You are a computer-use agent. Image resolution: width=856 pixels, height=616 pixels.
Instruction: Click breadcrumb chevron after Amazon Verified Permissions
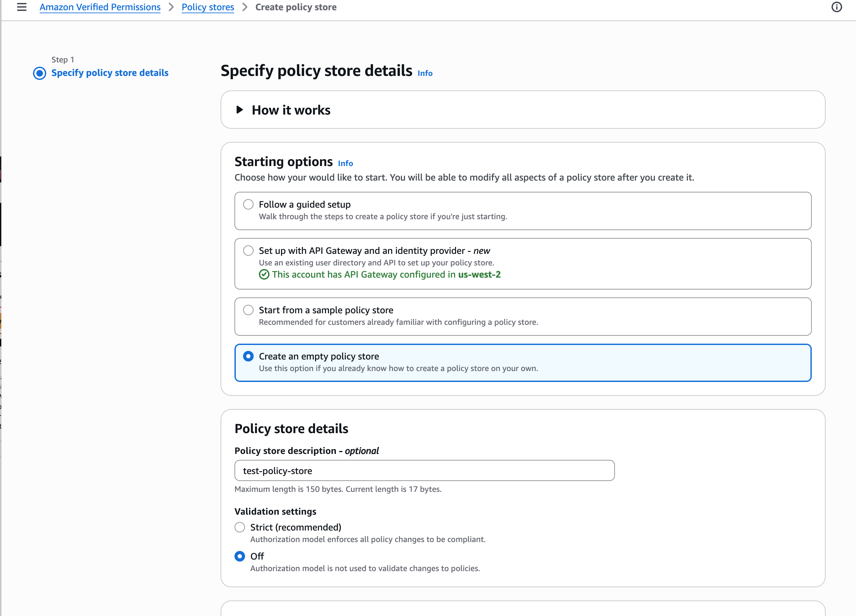(x=171, y=7)
